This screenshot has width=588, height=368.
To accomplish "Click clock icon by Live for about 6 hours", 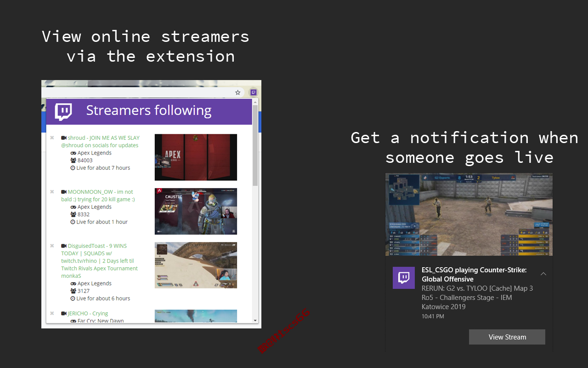I will [73, 298].
